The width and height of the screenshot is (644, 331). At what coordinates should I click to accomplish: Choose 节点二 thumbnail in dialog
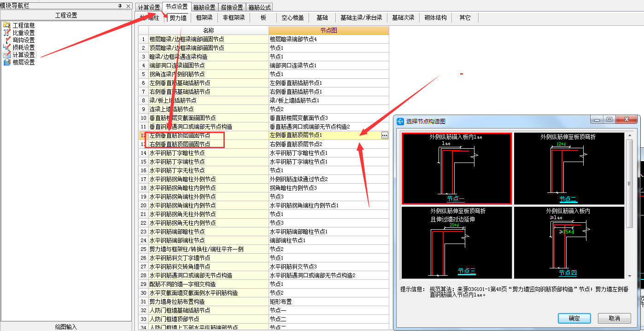click(x=569, y=168)
